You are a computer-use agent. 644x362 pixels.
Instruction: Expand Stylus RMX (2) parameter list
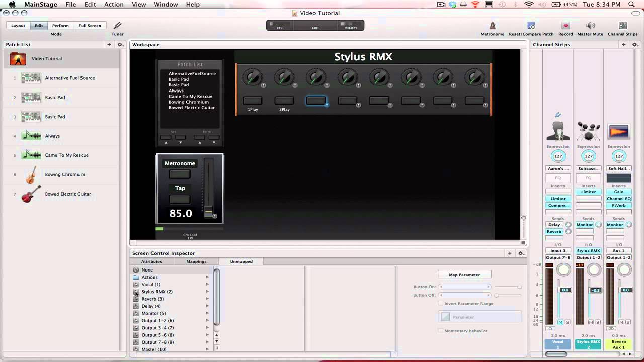click(x=207, y=292)
